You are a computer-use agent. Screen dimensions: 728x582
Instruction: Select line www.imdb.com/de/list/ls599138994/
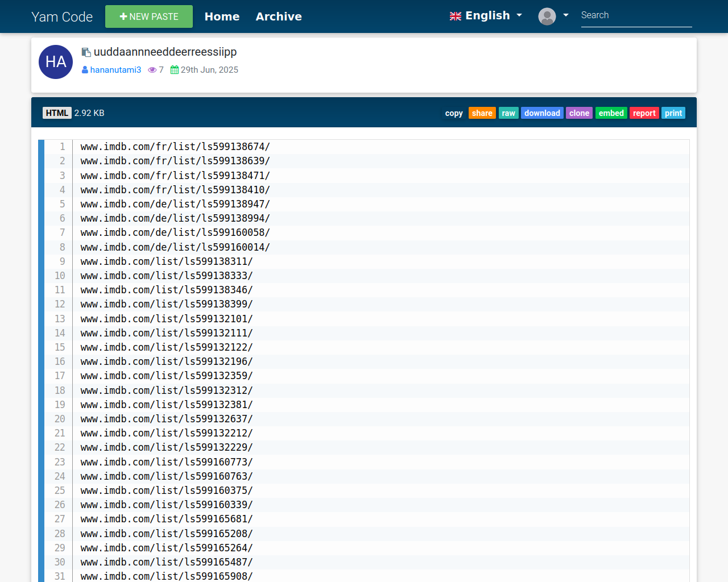(x=175, y=218)
